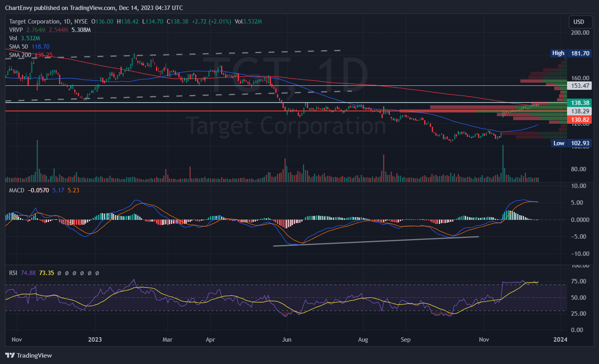
Task: Click the 200.00 price axis label
Action: pyautogui.click(x=580, y=33)
